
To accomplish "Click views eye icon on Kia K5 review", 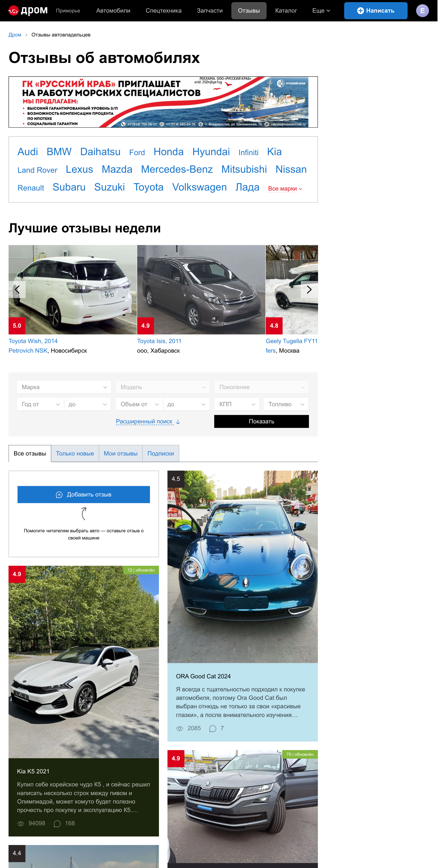I will tap(21, 824).
